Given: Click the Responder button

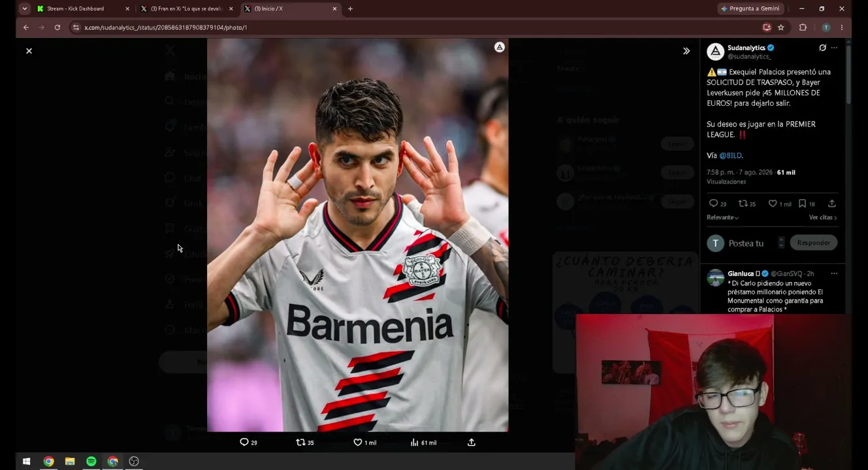Looking at the screenshot, I should [x=813, y=243].
